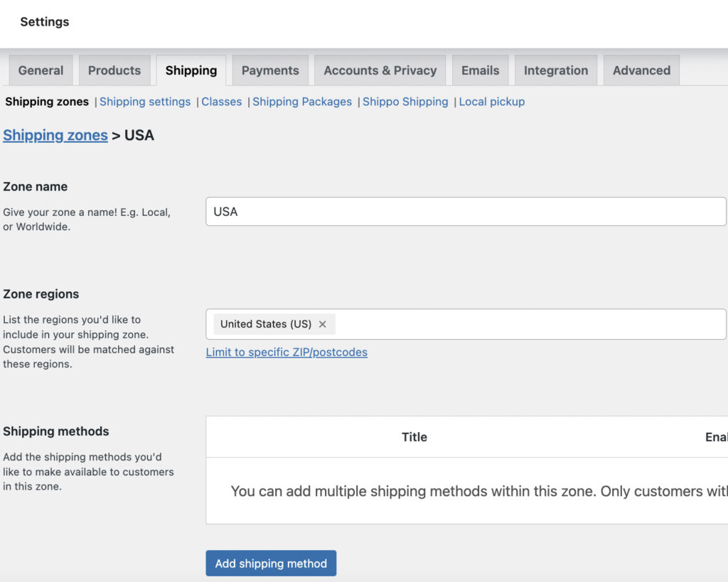728x582 pixels.
Task: View the Shipping Packages section
Action: (302, 102)
